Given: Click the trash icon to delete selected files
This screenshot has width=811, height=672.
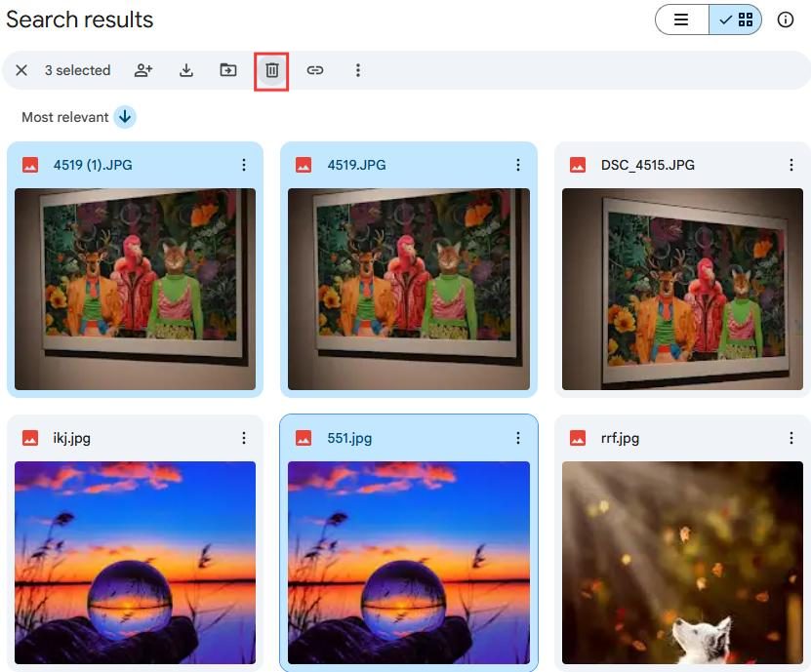Looking at the screenshot, I should (272, 70).
